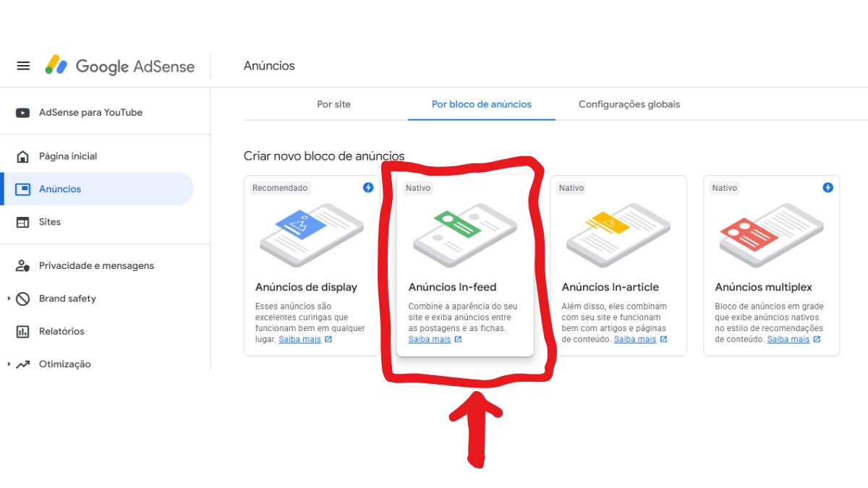Click the Nativo label on In-article card
868x488 pixels.
tap(571, 188)
